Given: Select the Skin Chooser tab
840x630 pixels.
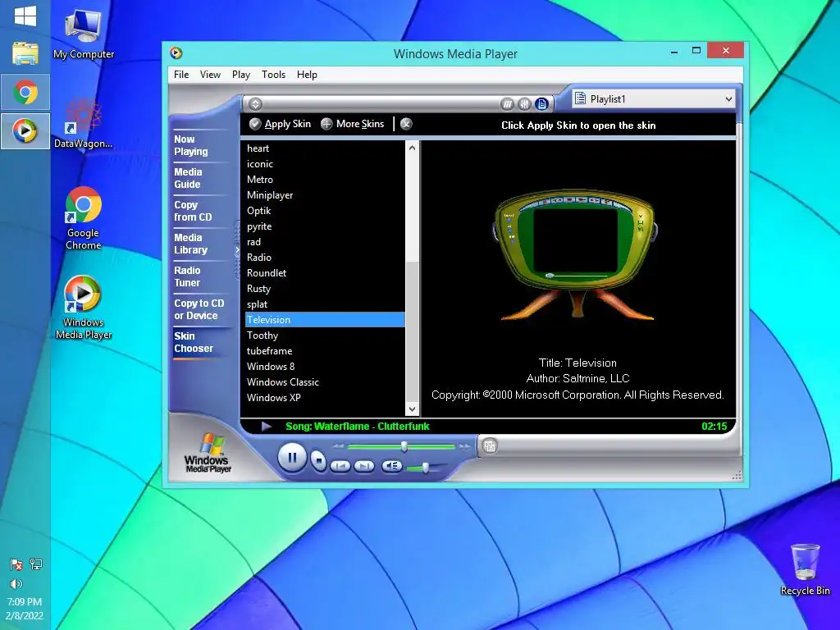Looking at the screenshot, I should tap(194, 342).
